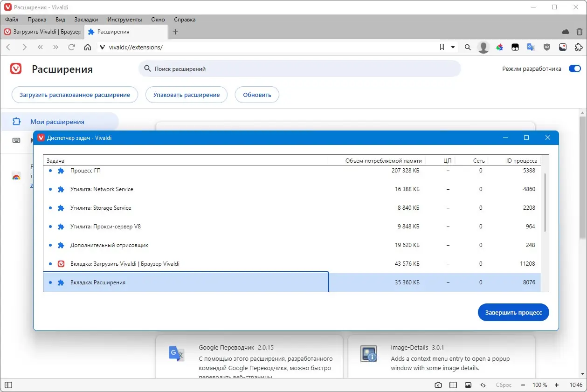Open the Image-Details extension icon
The height and width of the screenshot is (392, 587).
[562, 47]
